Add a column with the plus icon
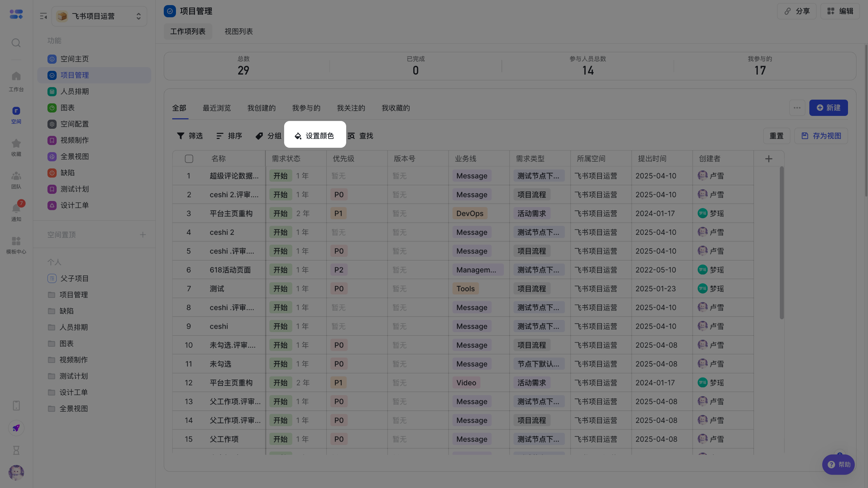The image size is (868, 488). tap(769, 159)
